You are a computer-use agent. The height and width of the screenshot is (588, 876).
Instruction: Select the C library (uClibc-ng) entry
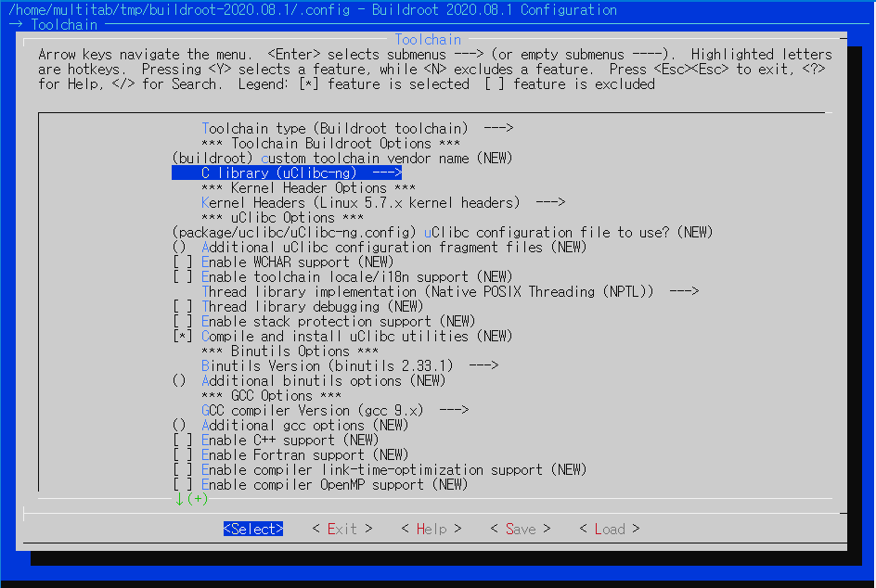[287, 173]
